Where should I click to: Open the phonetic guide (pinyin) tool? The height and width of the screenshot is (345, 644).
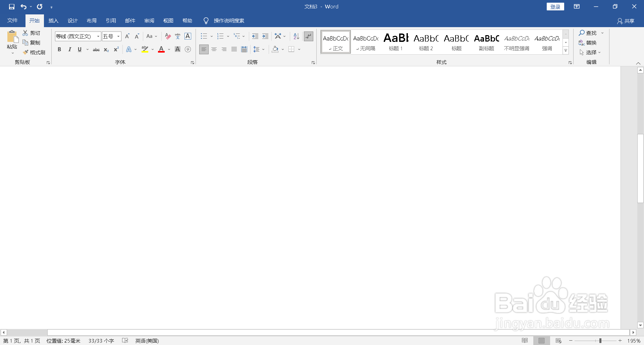[178, 36]
